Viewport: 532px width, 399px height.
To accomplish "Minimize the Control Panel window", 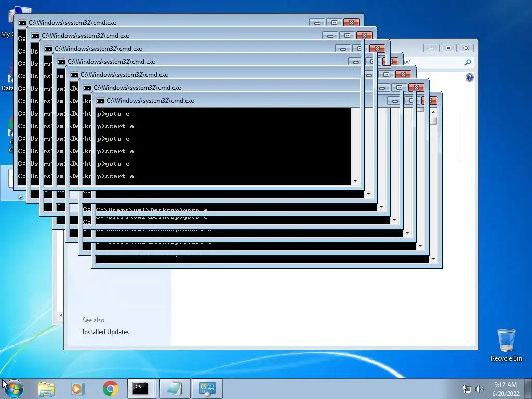I will (x=431, y=48).
